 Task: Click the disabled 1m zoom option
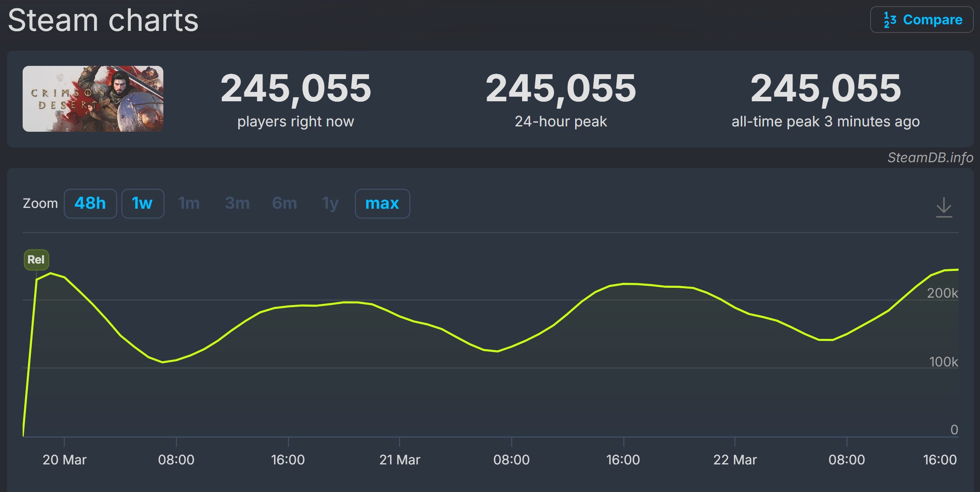(x=189, y=203)
